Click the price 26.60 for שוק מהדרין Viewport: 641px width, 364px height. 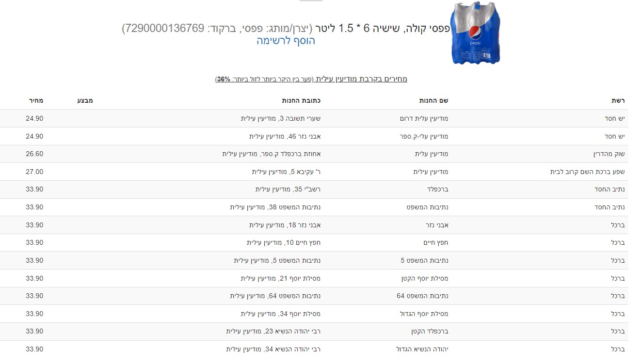[34, 154]
